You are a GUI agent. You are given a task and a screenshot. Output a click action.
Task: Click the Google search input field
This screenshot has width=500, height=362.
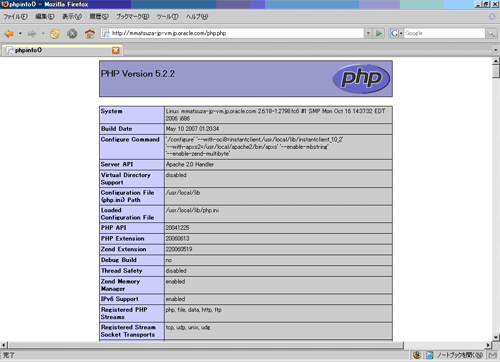coord(444,33)
